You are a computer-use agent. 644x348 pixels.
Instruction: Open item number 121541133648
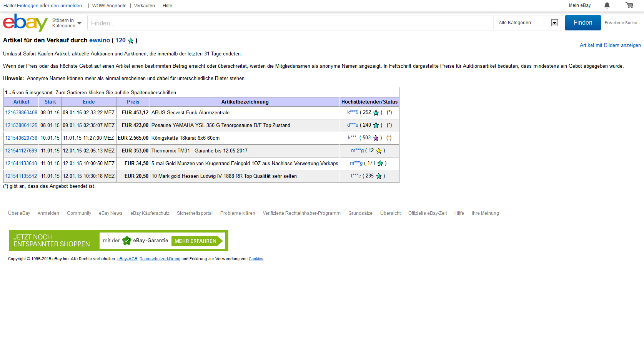[x=21, y=164]
